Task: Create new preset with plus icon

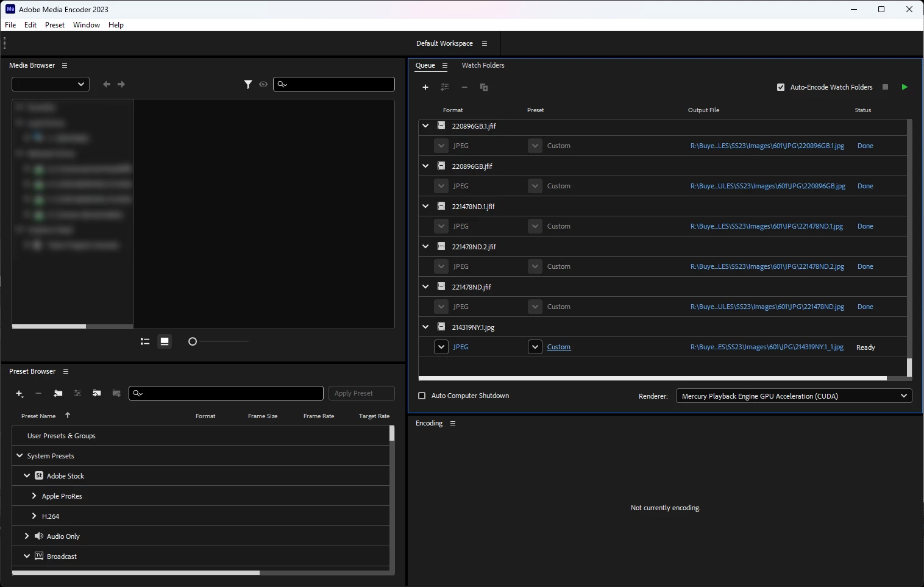Action: click(x=20, y=394)
